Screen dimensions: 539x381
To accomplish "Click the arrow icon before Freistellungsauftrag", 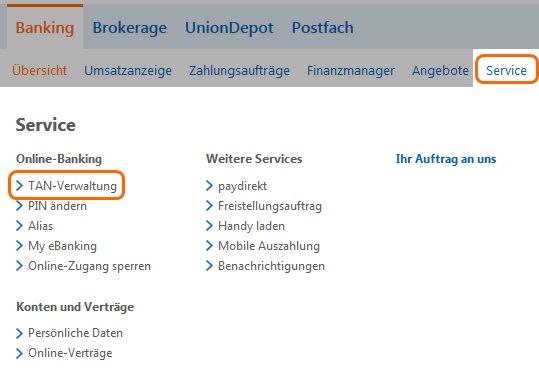I will [x=209, y=206].
